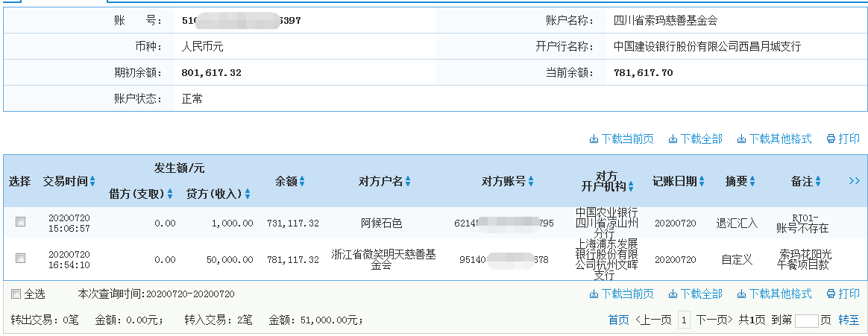Sort by 摘要 column
The image size is (868, 336).
(753, 181)
